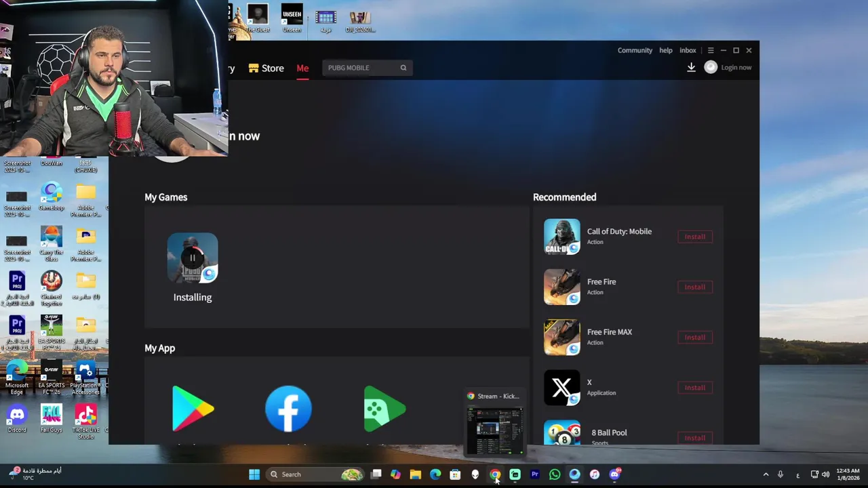Image resolution: width=868 pixels, height=488 pixels.
Task: Click the X application icon in Recommended
Action: coord(561,388)
